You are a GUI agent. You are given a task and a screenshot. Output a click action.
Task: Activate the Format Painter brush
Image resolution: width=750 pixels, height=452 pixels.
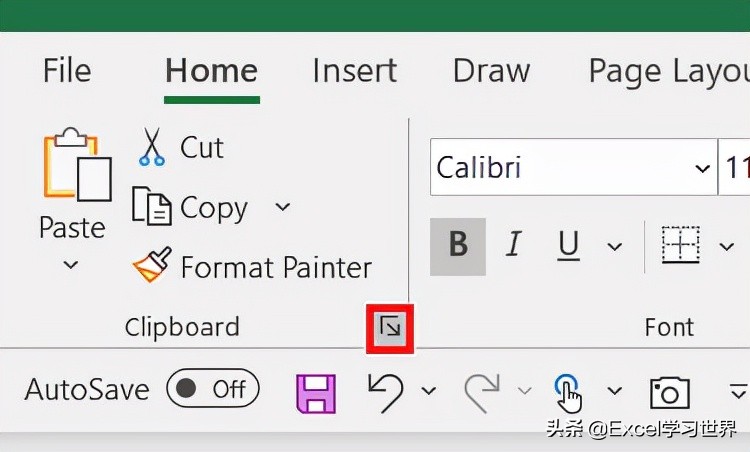click(x=153, y=267)
